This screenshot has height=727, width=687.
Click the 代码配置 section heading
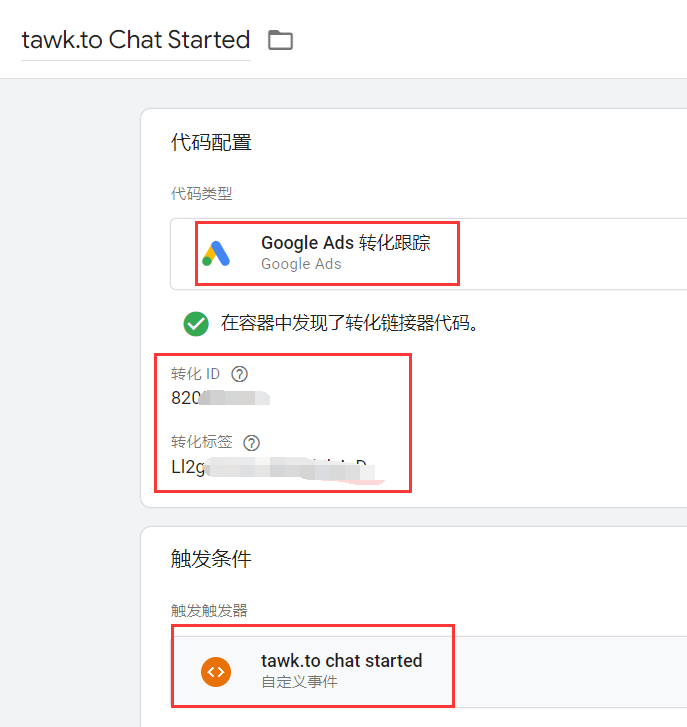211,142
